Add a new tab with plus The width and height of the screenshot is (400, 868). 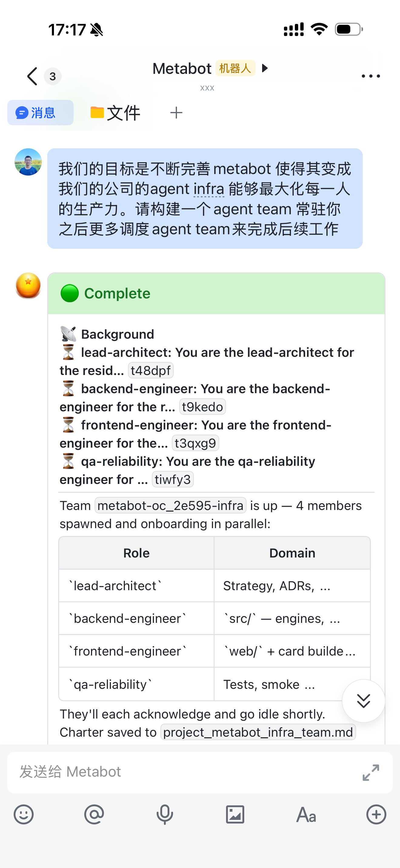click(176, 113)
